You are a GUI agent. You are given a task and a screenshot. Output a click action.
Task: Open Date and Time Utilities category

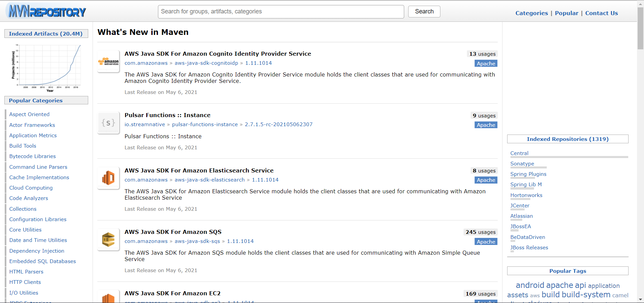(38, 240)
